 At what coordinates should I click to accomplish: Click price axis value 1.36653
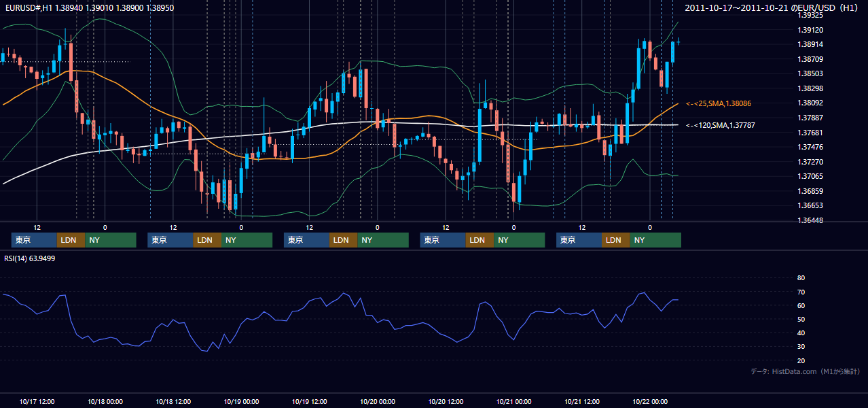pos(810,205)
